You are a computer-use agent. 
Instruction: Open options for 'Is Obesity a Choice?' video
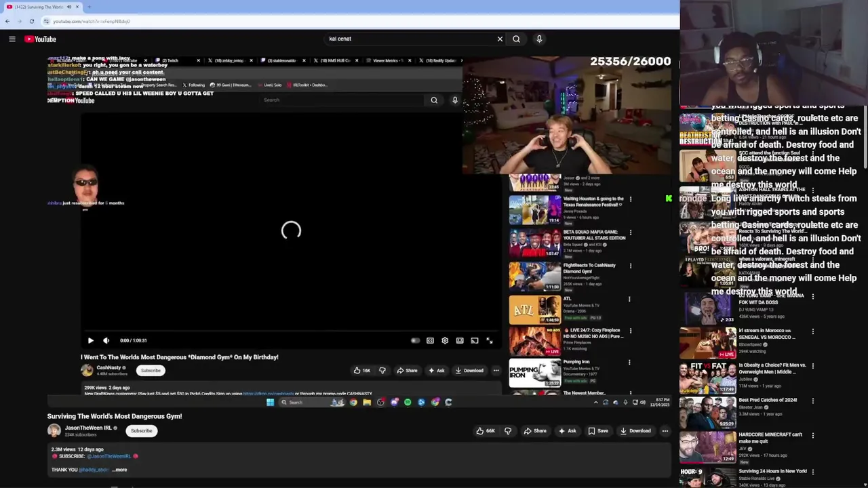pyautogui.click(x=813, y=366)
